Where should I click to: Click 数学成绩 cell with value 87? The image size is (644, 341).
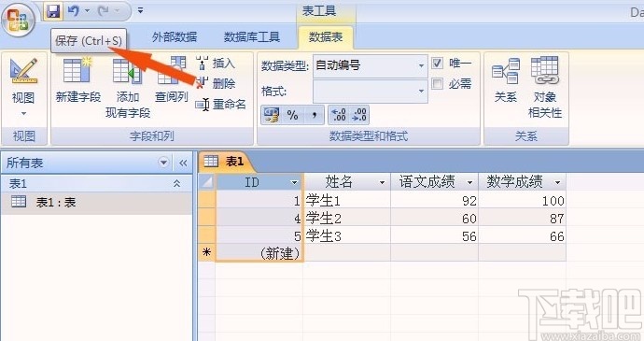[523, 218]
